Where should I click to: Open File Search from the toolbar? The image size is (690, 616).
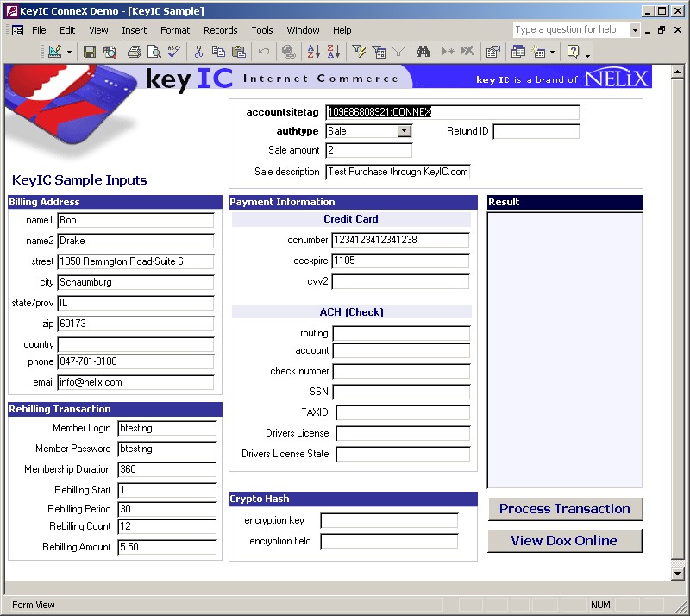[x=110, y=52]
